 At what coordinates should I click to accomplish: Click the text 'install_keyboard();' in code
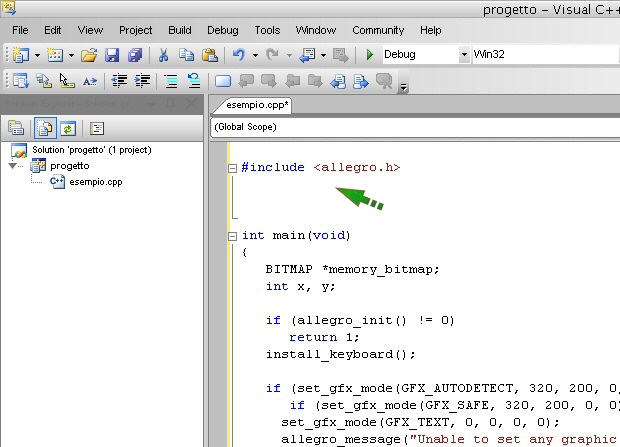click(340, 354)
